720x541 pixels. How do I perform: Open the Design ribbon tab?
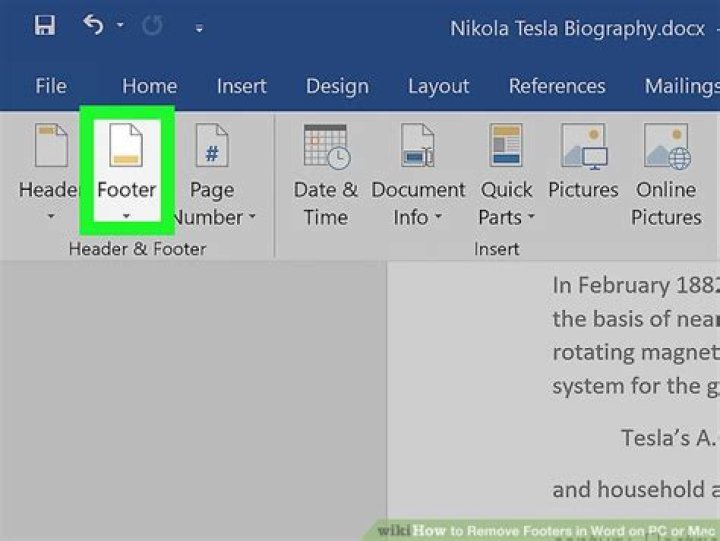pyautogui.click(x=337, y=86)
